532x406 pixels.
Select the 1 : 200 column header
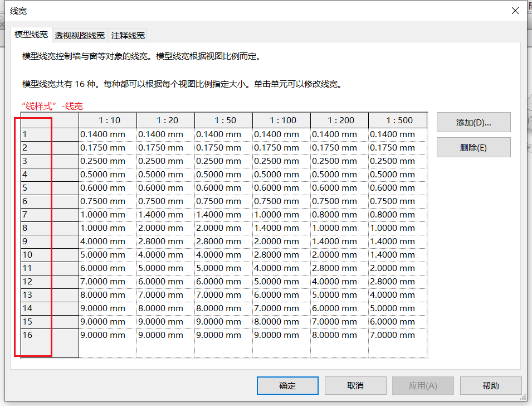tap(340, 120)
